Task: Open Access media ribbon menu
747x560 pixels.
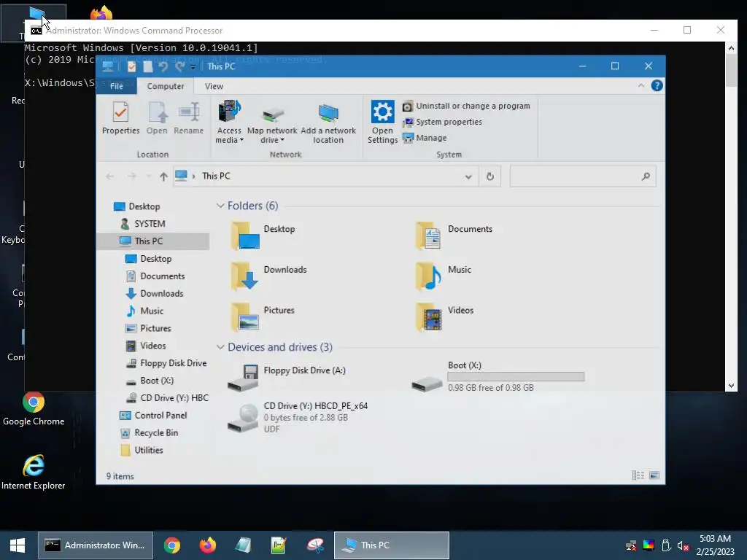Action: pyautogui.click(x=229, y=122)
